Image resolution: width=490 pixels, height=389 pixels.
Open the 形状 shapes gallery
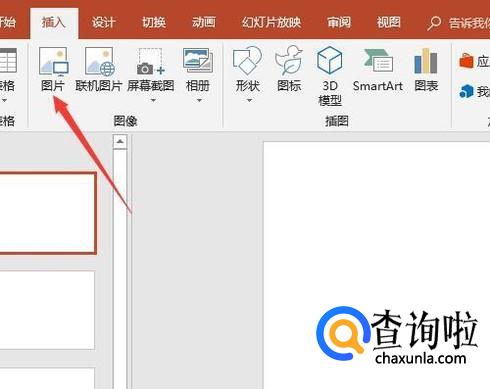[x=247, y=60]
